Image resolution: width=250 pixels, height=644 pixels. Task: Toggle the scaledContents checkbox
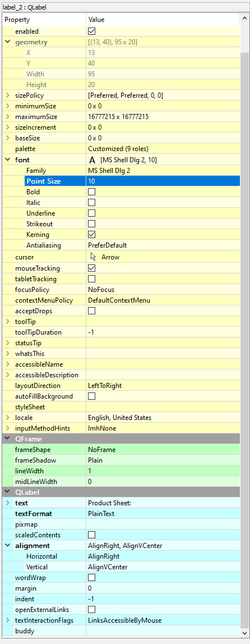tap(92, 535)
